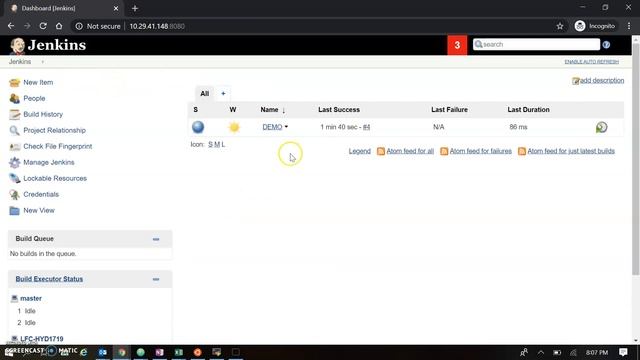This screenshot has width=640, height=360.
Task: Click the blue status ball for DEMO
Action: point(198,127)
